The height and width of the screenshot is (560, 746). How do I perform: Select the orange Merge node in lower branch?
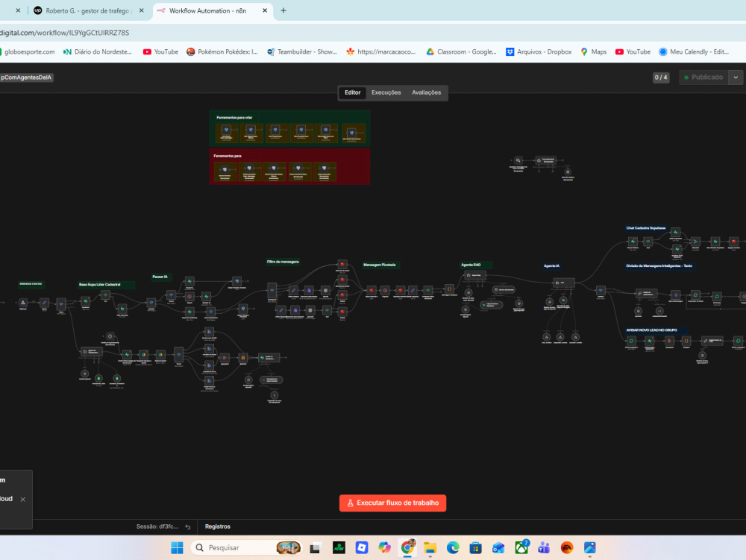pos(243,357)
